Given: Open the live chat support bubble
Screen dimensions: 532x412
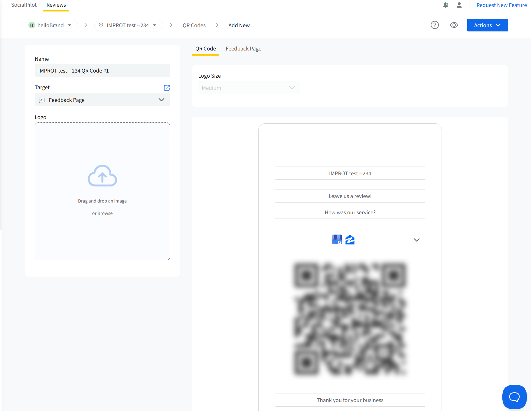Looking at the screenshot, I should tap(514, 397).
